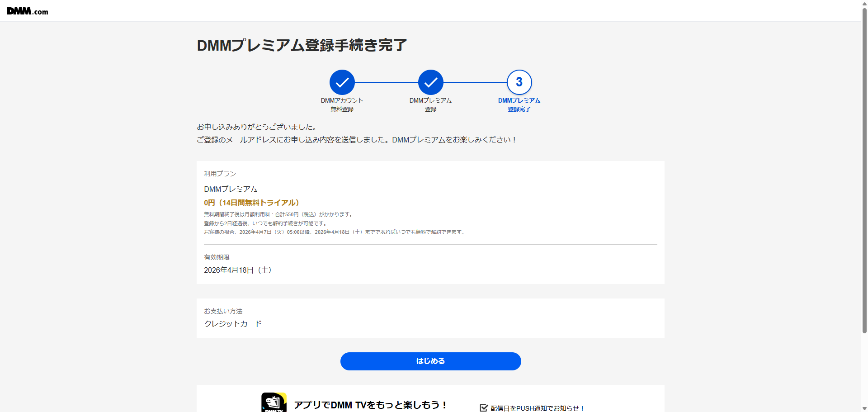Click the 2026年4月18日（土）expiry date

point(238,270)
